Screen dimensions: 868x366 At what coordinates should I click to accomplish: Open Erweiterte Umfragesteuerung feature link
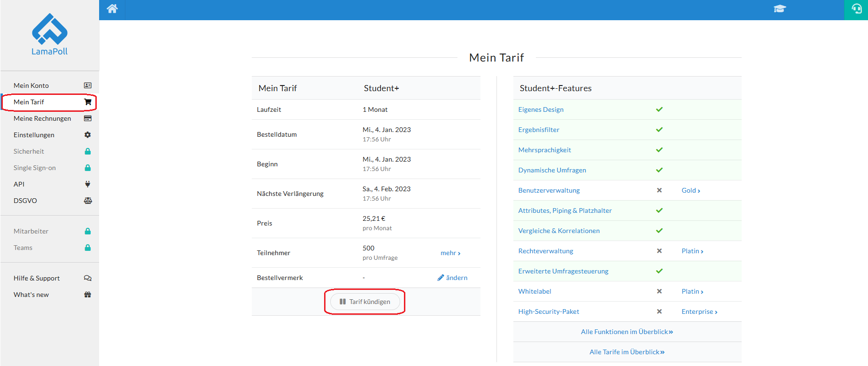(563, 271)
